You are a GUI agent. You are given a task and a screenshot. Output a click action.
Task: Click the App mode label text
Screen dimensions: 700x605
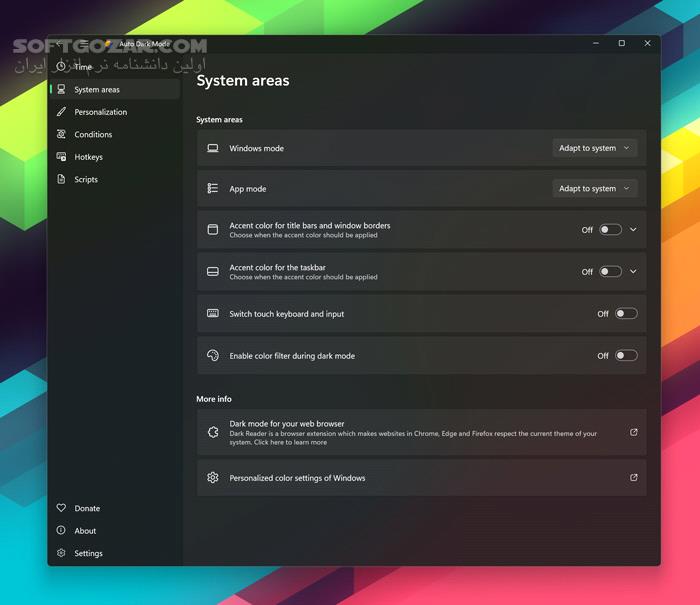[x=248, y=189]
